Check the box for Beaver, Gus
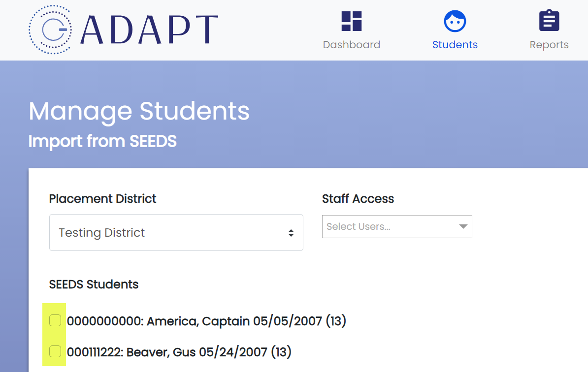Viewport: 588px width, 372px height. pos(55,351)
